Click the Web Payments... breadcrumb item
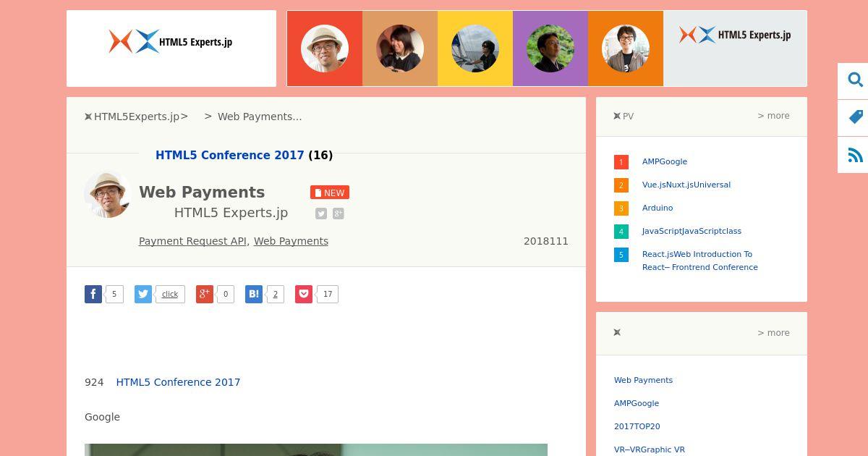The image size is (868, 456). 260,117
